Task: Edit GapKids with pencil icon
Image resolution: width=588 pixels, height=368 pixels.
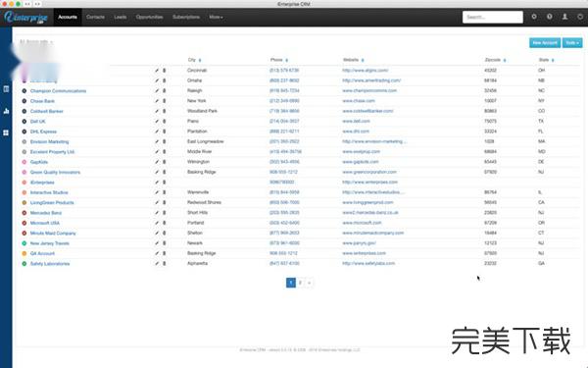Action: click(x=157, y=162)
